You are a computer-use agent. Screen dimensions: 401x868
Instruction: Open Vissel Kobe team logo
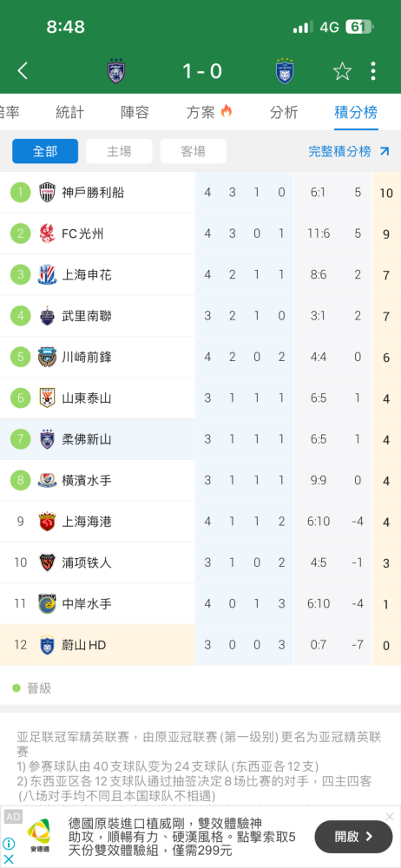tap(47, 193)
